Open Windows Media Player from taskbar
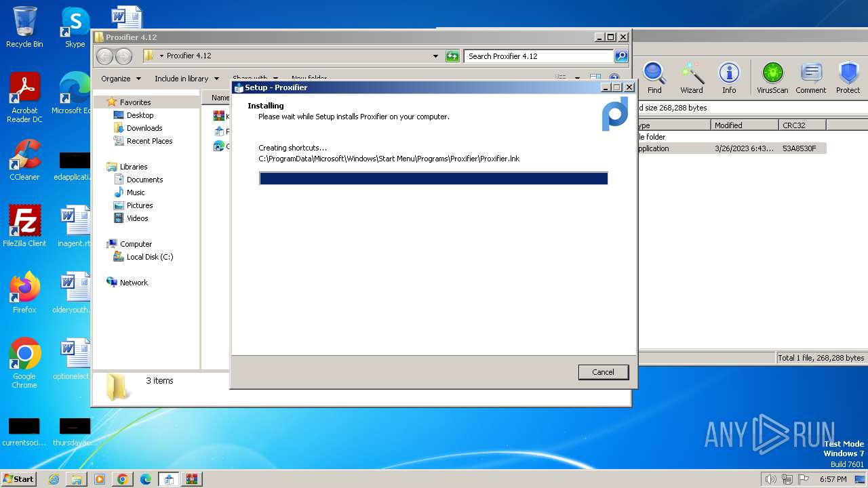Image resolution: width=868 pixels, height=488 pixels. click(x=100, y=479)
